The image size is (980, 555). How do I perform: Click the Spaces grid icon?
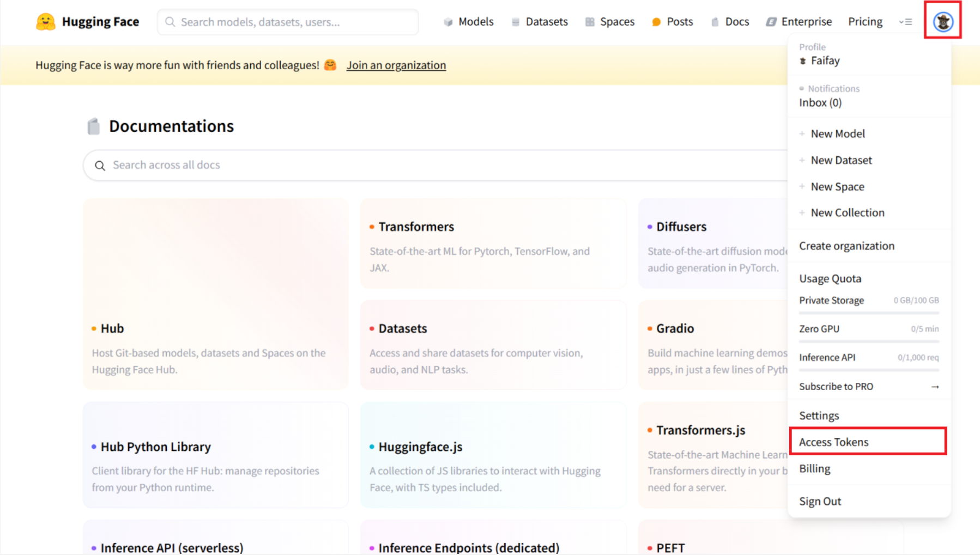(x=590, y=22)
